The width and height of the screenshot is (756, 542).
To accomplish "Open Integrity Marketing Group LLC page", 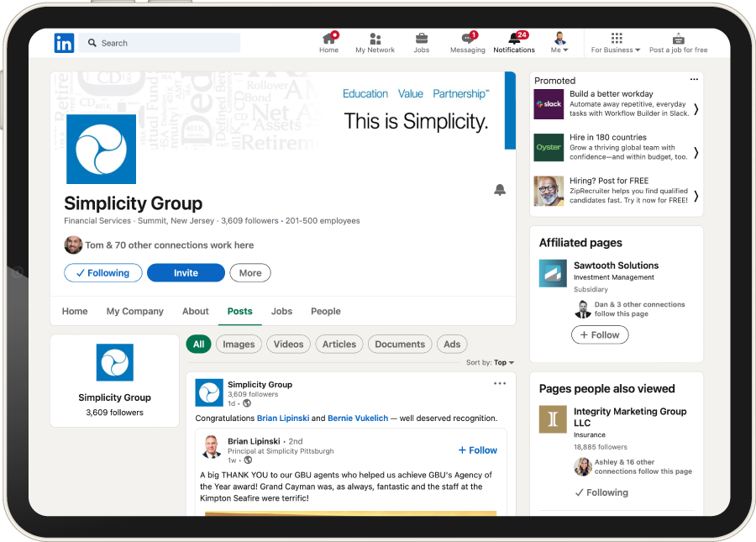I will (630, 417).
